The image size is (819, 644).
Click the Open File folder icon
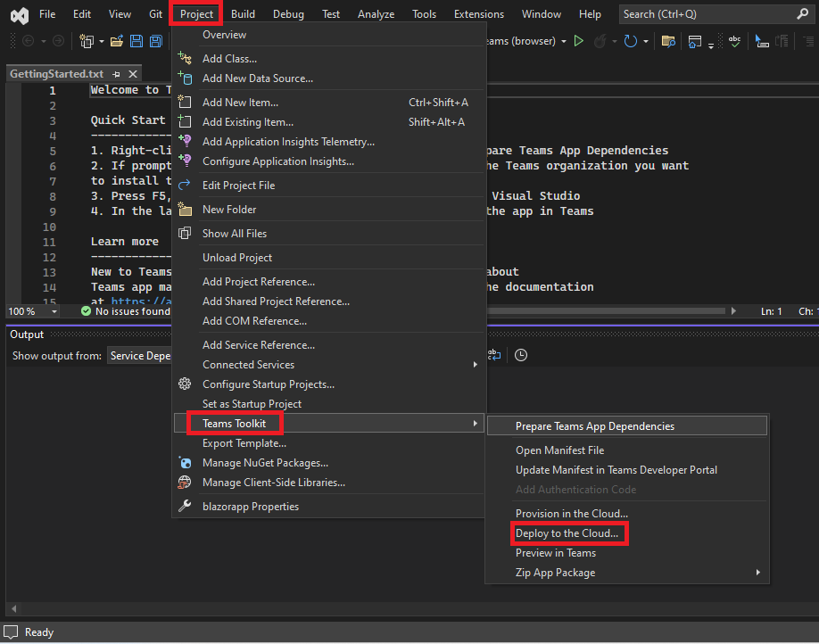pos(117,41)
